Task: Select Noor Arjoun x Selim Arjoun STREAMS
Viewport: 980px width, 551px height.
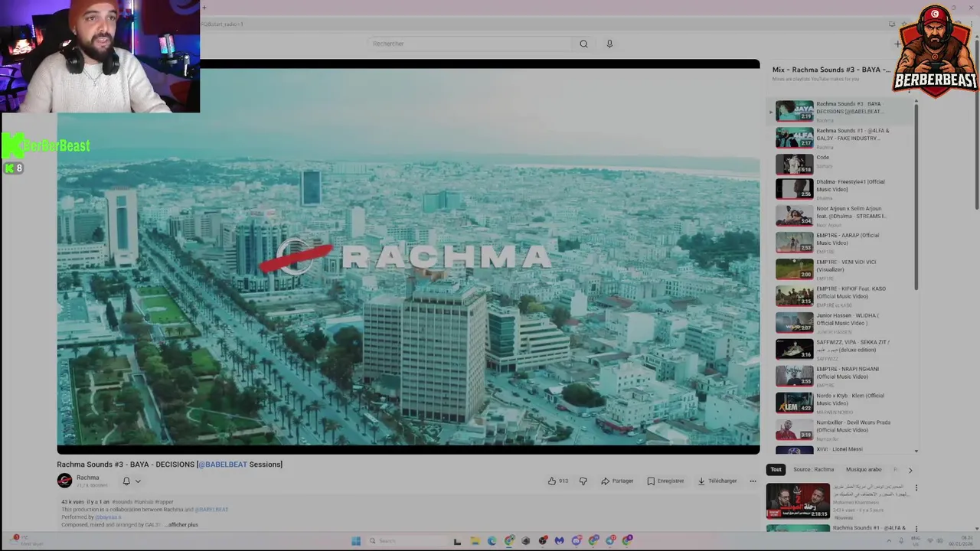Action: 842,216
